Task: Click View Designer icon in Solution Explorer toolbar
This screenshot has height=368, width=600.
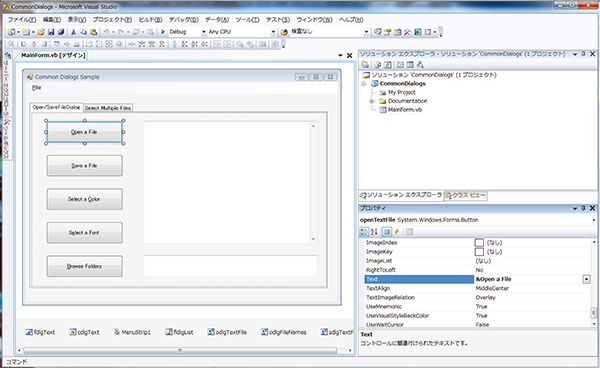Action: tap(410, 65)
